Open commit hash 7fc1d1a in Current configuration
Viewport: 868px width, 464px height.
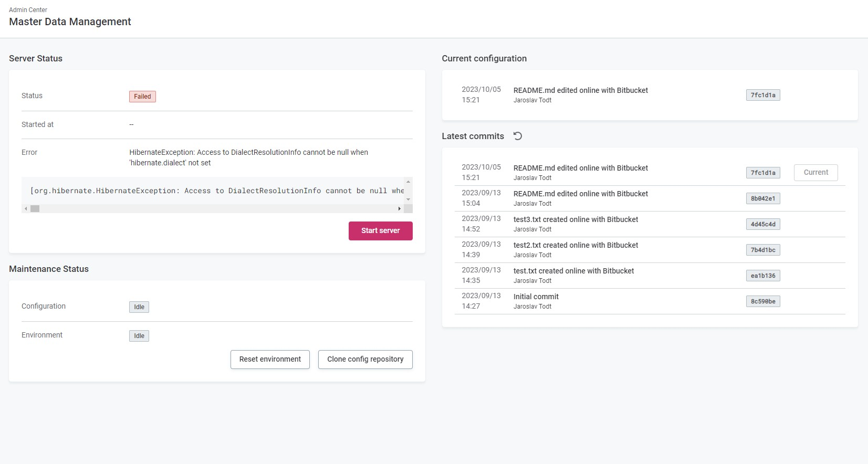pyautogui.click(x=762, y=94)
